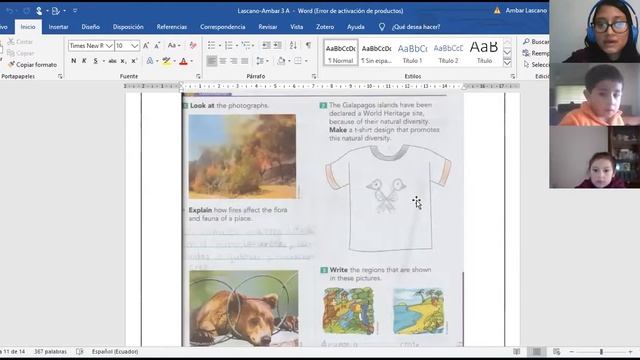Decrease paragraph indent
The height and width of the screenshot is (360, 640).
click(266, 45)
